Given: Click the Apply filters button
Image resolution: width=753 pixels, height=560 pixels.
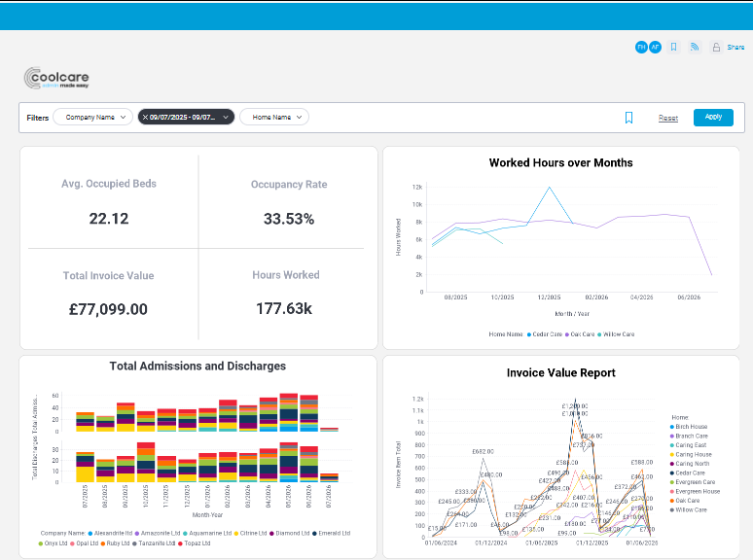Looking at the screenshot, I should point(713,118).
